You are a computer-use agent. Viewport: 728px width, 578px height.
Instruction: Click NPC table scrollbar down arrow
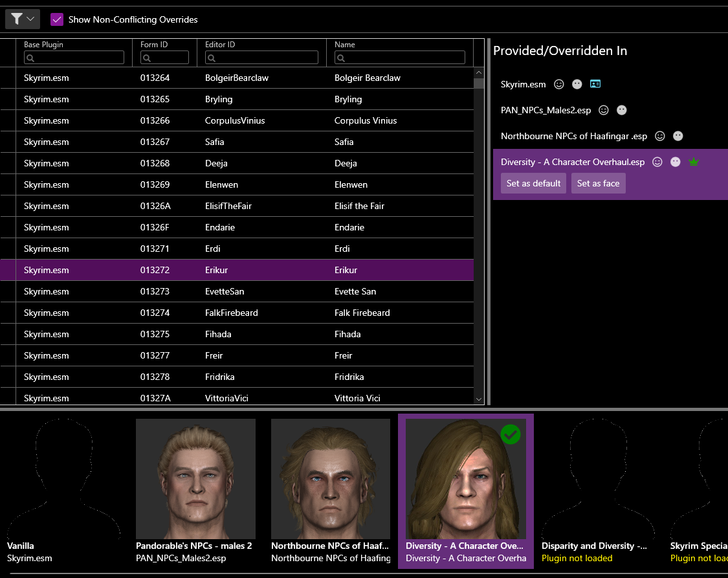[x=479, y=399]
